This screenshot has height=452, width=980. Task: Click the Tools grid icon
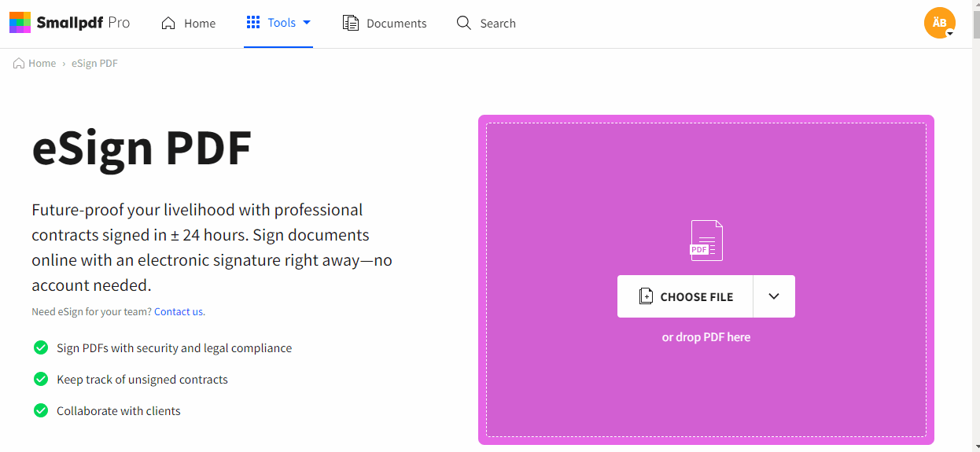point(253,22)
